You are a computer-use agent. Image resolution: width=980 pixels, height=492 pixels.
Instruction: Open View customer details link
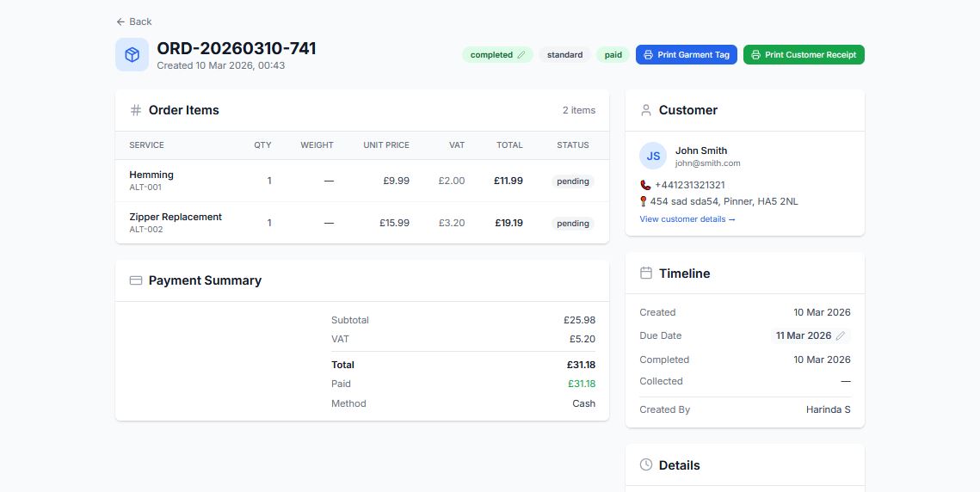coord(687,219)
